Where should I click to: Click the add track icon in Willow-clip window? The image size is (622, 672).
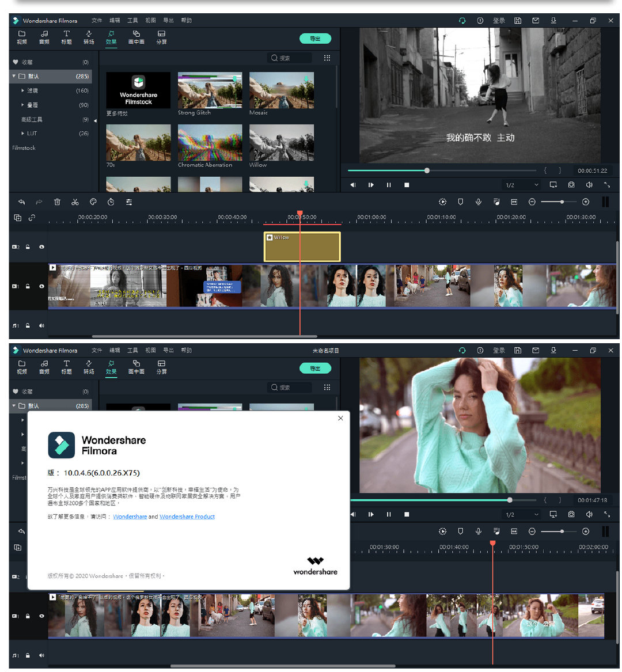pos(18,218)
